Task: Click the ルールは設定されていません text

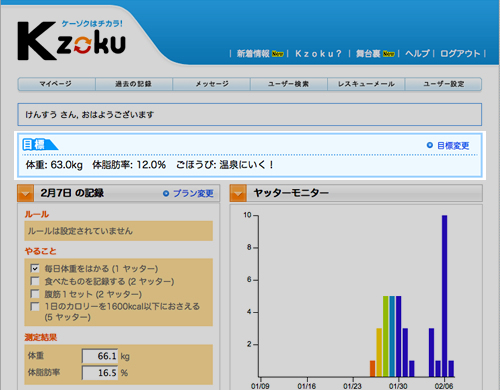Action: [80, 231]
